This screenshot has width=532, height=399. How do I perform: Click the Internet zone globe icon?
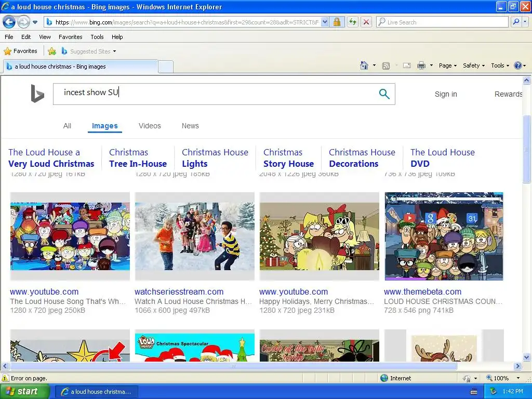[384, 378]
